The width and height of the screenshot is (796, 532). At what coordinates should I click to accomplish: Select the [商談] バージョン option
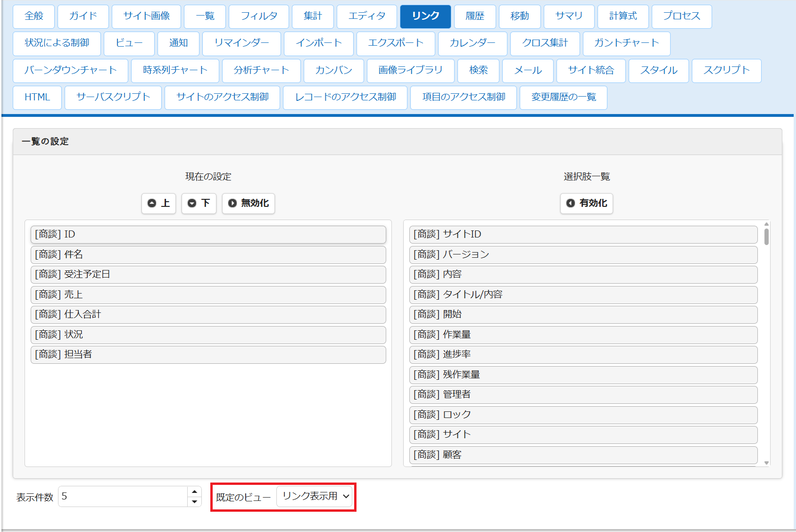pyautogui.click(x=583, y=254)
